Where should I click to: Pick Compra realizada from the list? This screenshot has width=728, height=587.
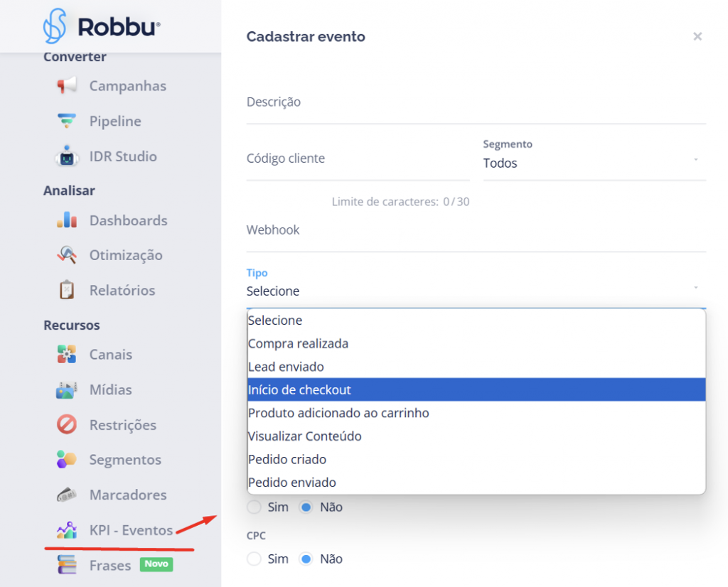coord(475,343)
